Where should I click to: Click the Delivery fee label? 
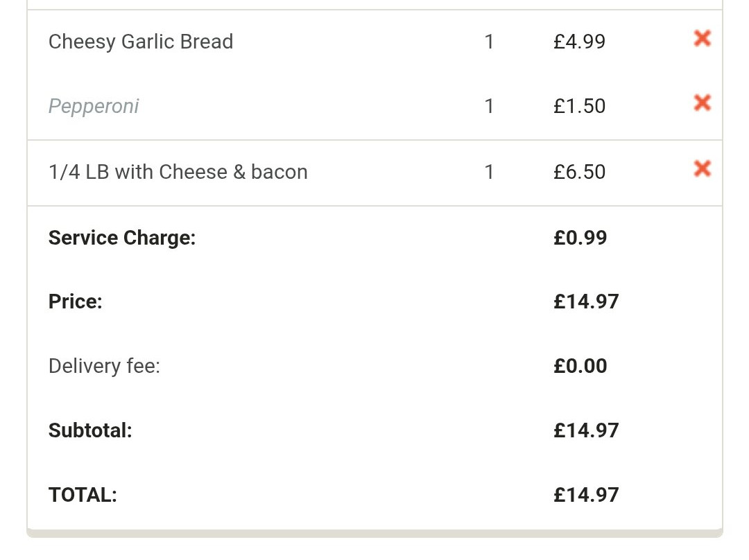click(x=104, y=366)
